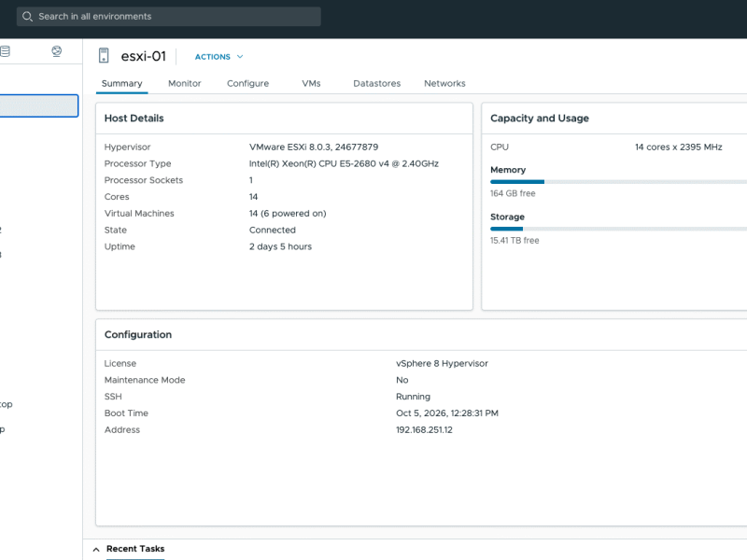Click the SSH 'Running' status value

[x=413, y=397]
